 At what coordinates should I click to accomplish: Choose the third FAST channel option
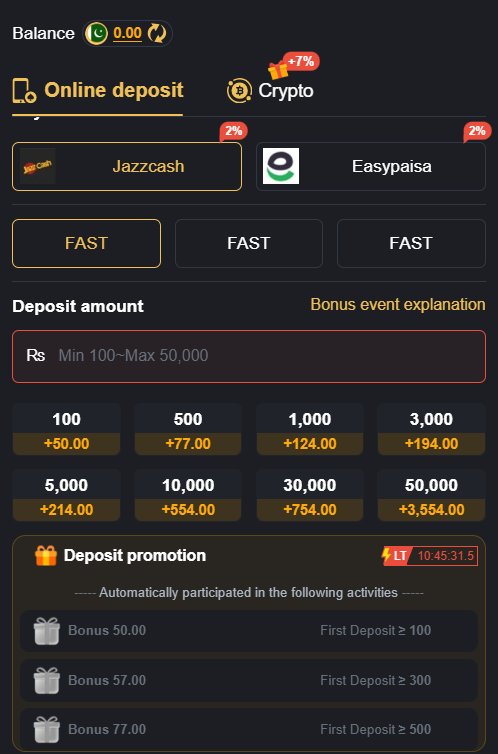click(x=411, y=243)
